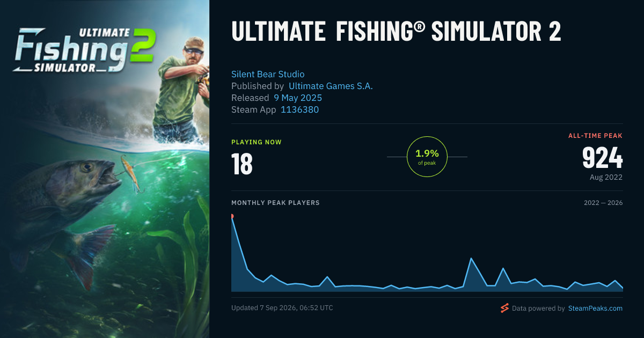Image resolution: width=644 pixels, height=338 pixels.
Task: Click the SteamPeaks logo icon
Action: 504,308
